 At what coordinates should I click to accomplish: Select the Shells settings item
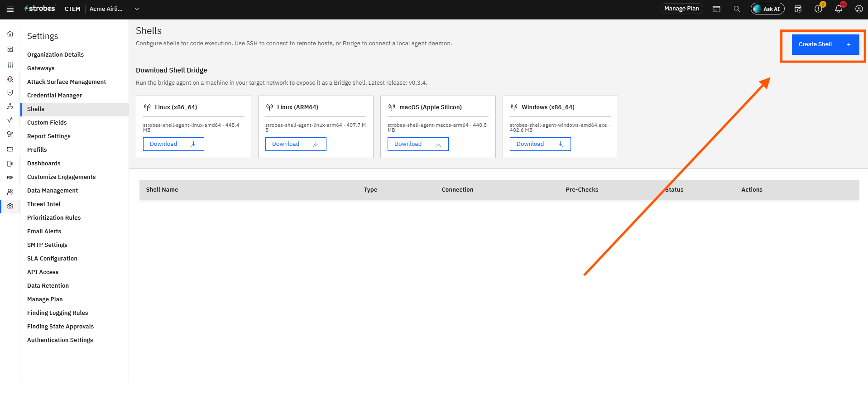75,109
